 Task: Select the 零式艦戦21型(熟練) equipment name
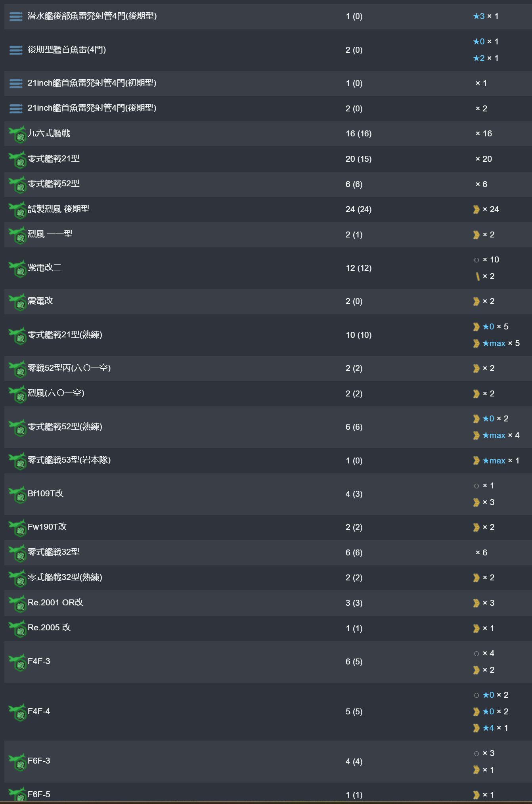(x=65, y=335)
